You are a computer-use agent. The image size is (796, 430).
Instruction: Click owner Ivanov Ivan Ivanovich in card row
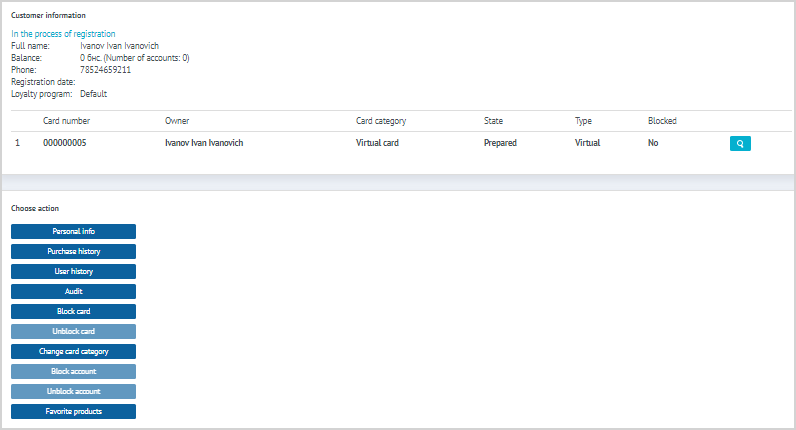(204, 143)
